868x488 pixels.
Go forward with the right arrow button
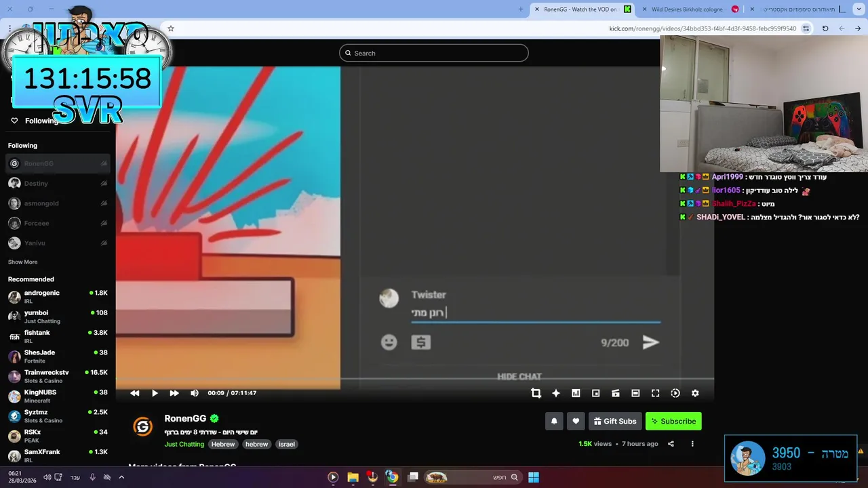point(858,28)
